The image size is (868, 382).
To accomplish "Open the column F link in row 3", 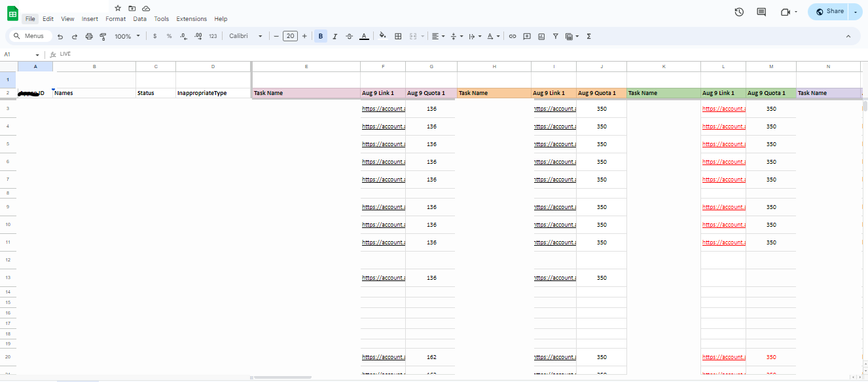I will (x=384, y=109).
